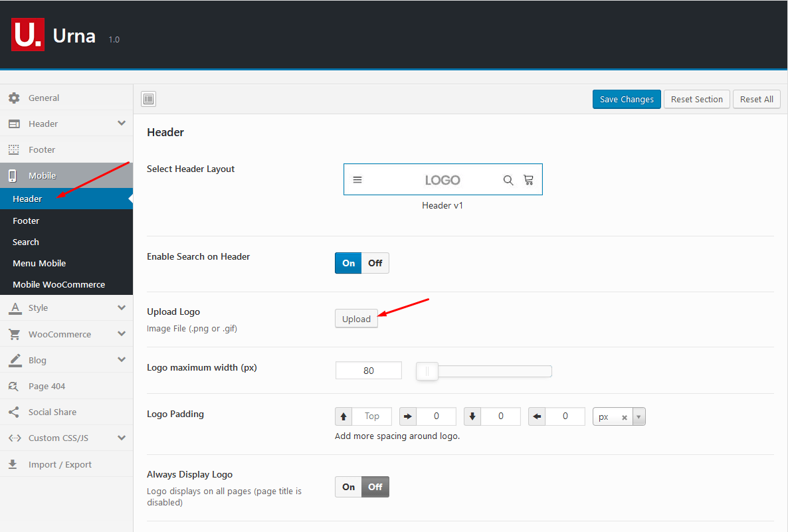Turn On Enable Search on Header
Viewport: 788px width, 532px height.
(348, 263)
